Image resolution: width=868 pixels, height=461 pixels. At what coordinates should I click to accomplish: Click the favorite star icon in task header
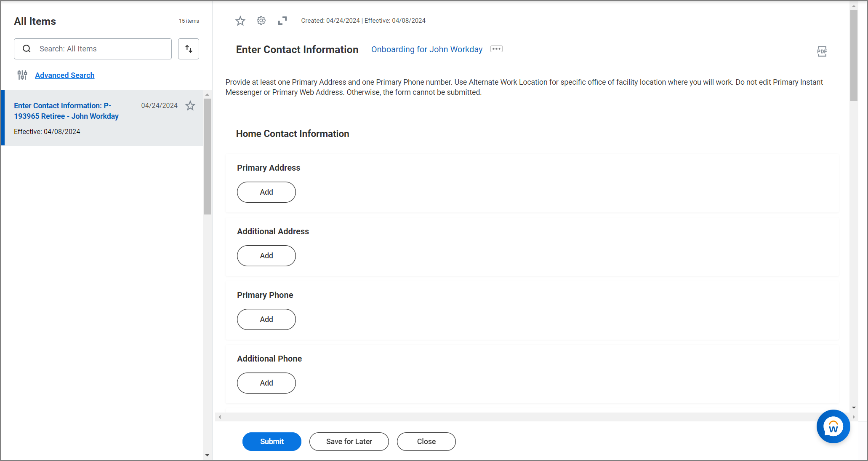pyautogui.click(x=240, y=21)
